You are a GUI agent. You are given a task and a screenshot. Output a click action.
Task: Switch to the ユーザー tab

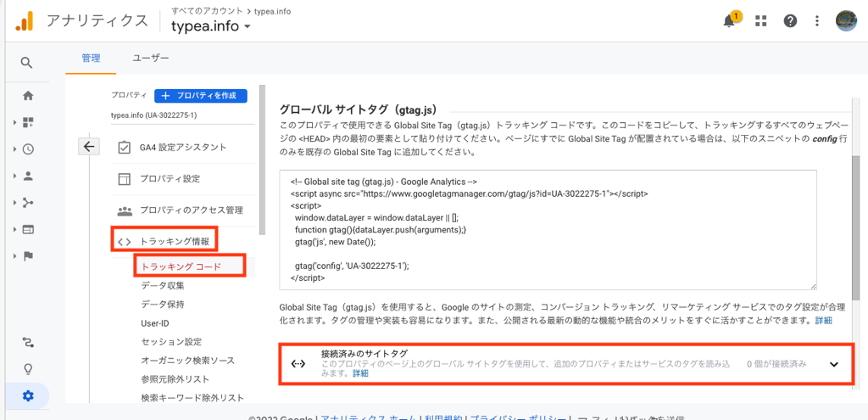point(150,58)
